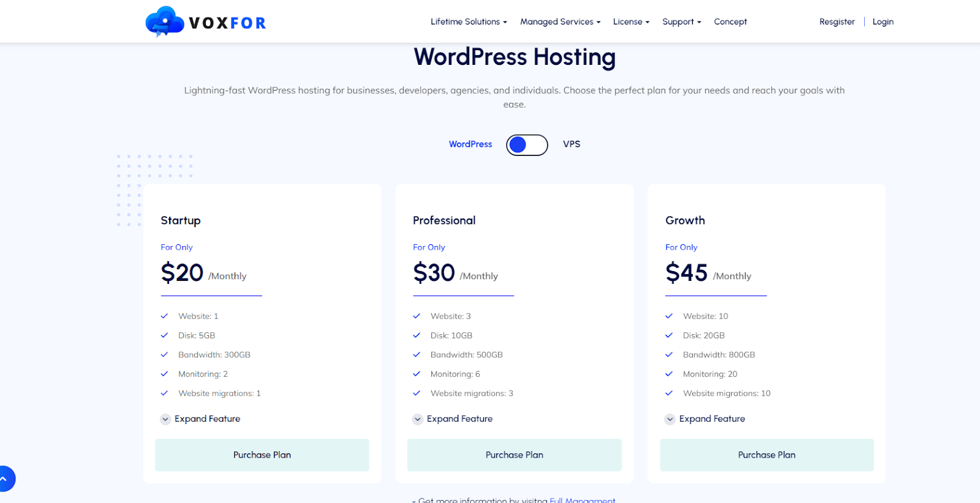
Task: Click the chevron icon beside Startup Expand Feature
Action: (x=165, y=419)
